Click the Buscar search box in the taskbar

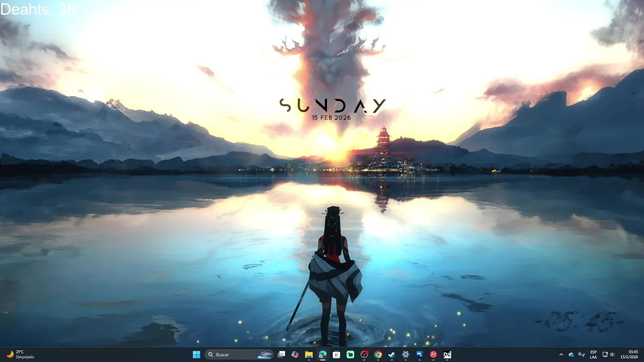[239, 354]
